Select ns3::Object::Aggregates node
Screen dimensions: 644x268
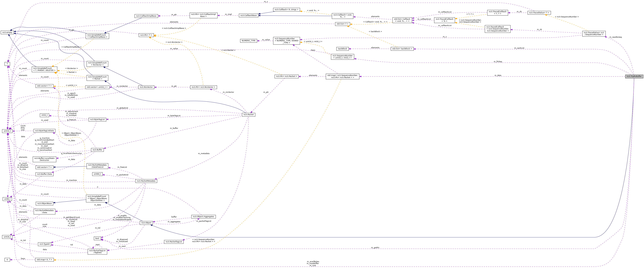(203, 217)
